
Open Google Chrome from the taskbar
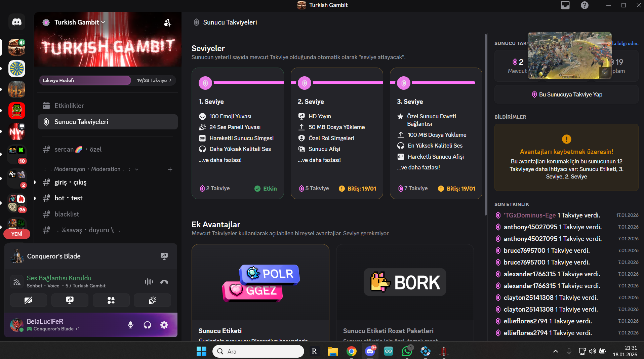[352, 351]
